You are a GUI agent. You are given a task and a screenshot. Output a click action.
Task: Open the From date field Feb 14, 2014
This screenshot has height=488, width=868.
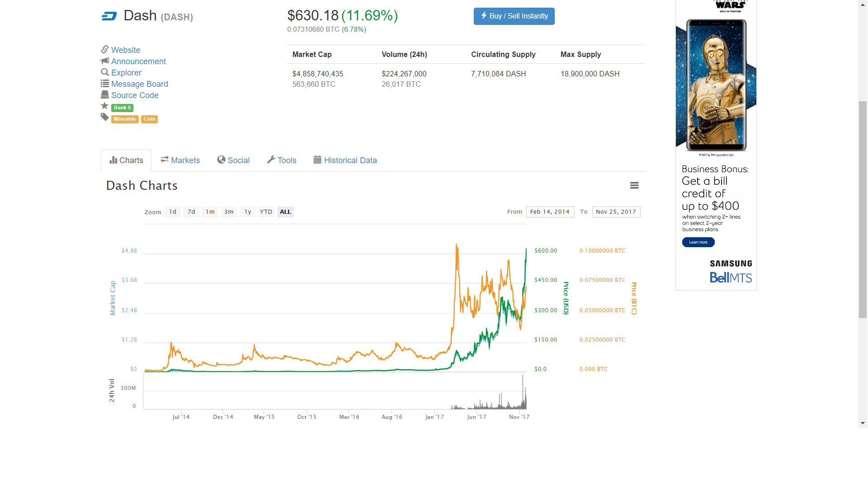pos(550,212)
